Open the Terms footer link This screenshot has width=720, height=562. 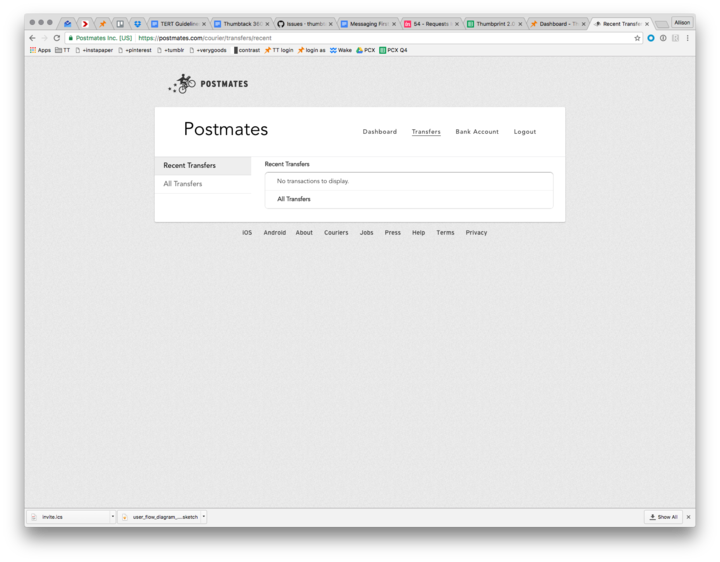click(445, 232)
